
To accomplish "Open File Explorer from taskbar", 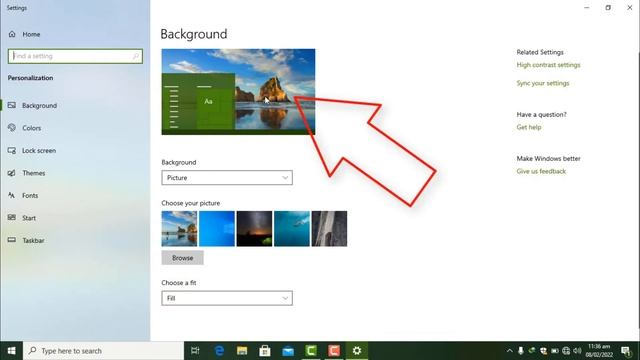I will click(x=242, y=351).
